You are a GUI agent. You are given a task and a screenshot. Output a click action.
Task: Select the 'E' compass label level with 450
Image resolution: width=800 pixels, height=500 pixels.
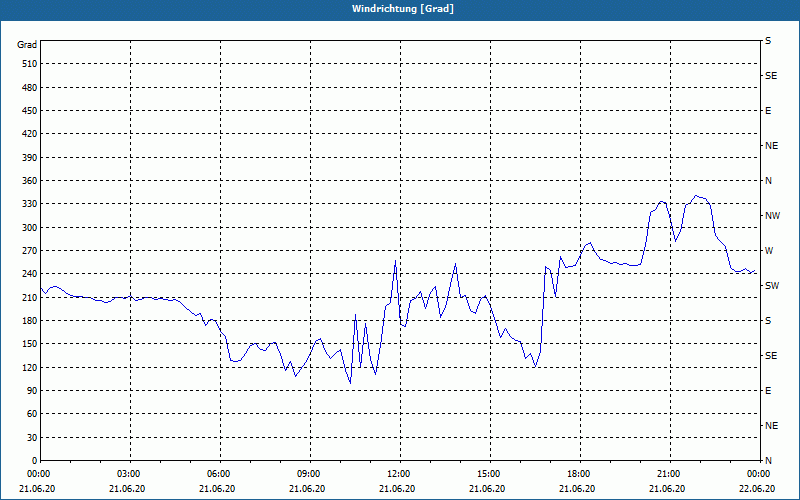pyautogui.click(x=768, y=111)
